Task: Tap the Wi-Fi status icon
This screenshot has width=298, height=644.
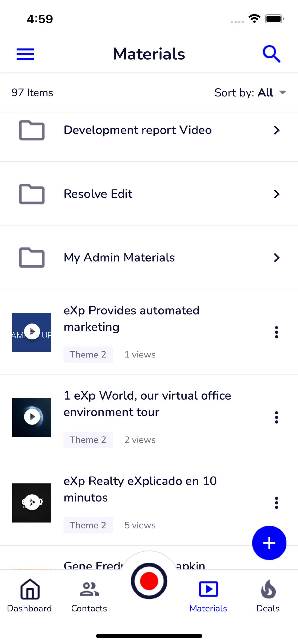Action: click(x=254, y=19)
